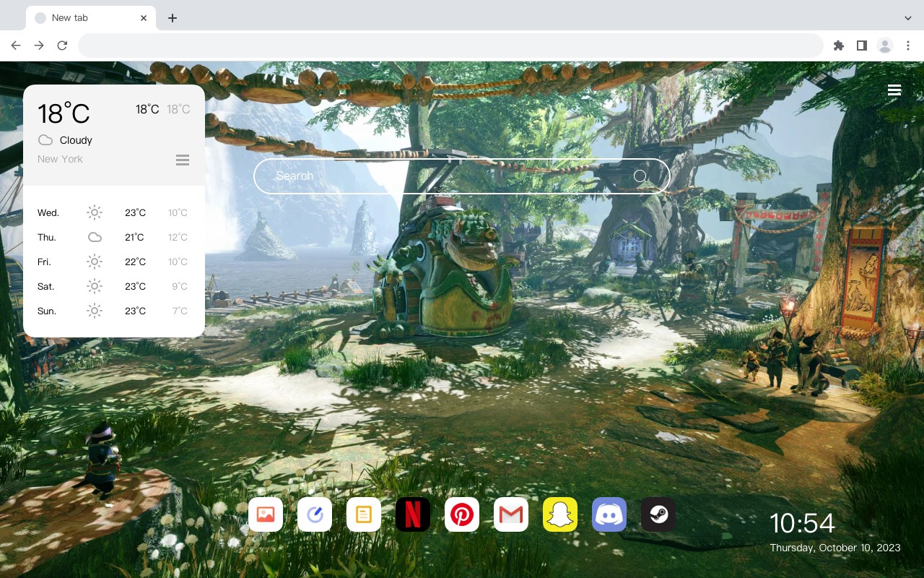Toggle the browser side panel
Screen dimensions: 924x578
coord(861,46)
